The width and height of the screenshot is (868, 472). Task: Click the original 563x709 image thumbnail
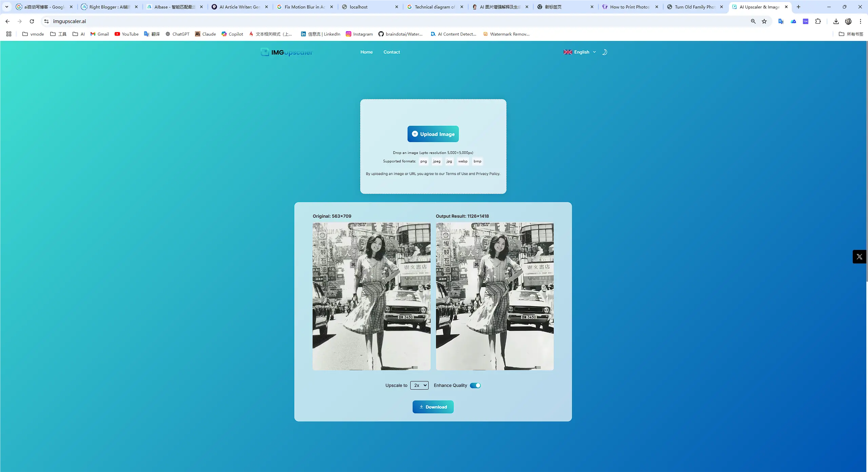tap(371, 296)
